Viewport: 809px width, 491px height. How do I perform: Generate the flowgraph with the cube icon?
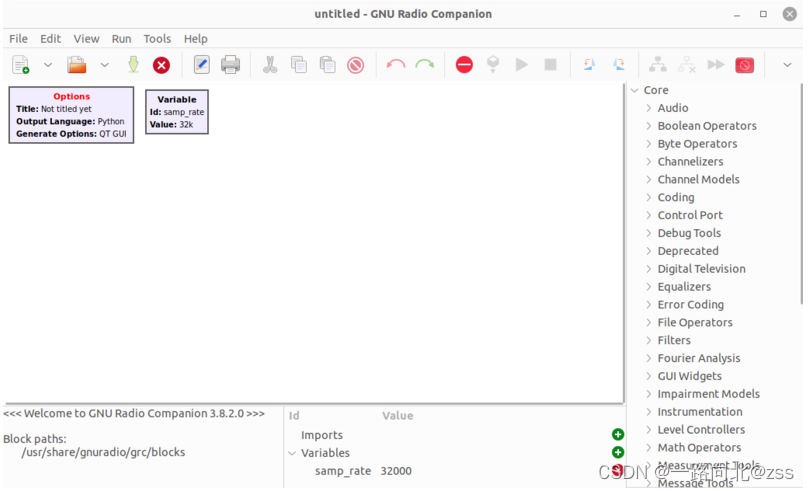point(493,64)
